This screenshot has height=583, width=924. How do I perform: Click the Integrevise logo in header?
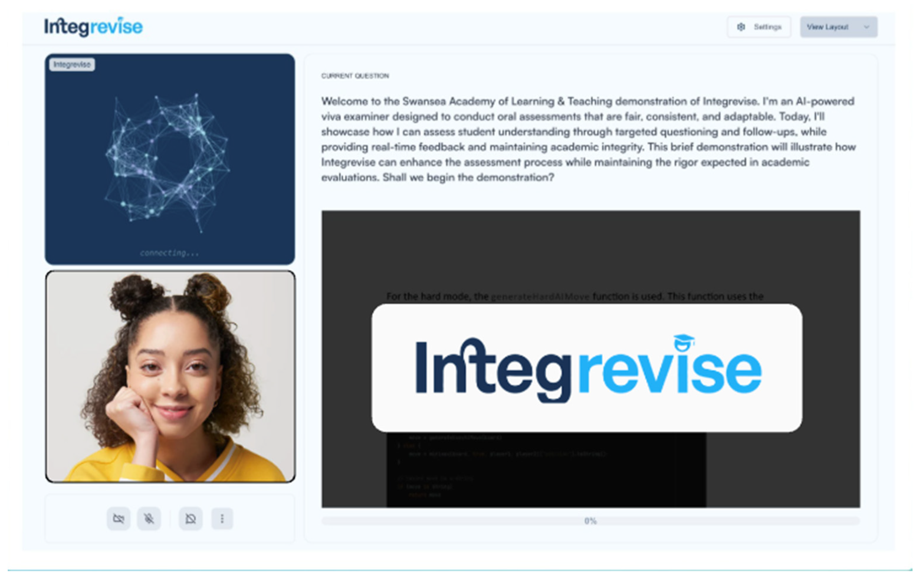pyautogui.click(x=93, y=27)
